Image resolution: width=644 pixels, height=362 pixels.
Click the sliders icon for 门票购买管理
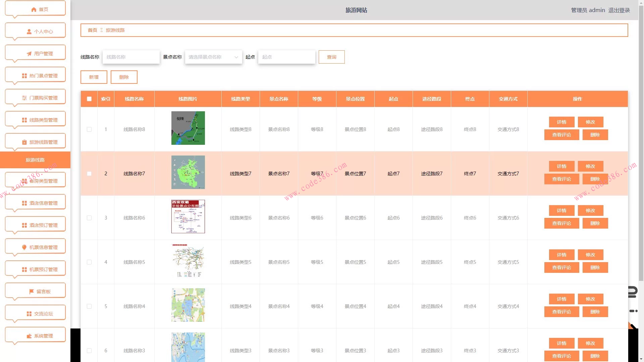point(24,98)
